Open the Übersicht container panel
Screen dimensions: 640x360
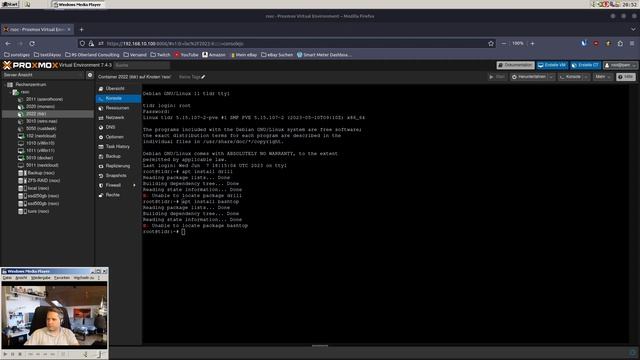(118, 89)
